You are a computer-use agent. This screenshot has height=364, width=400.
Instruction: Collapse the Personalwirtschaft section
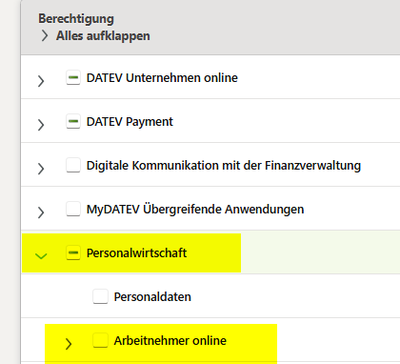pyautogui.click(x=41, y=256)
